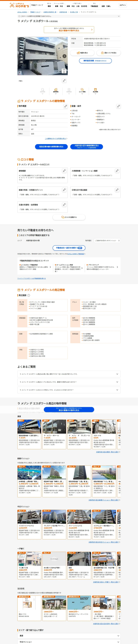The image size is (138, 644).
Task: Open プライスマップ arrow in contents box
Action: point(117,267)
